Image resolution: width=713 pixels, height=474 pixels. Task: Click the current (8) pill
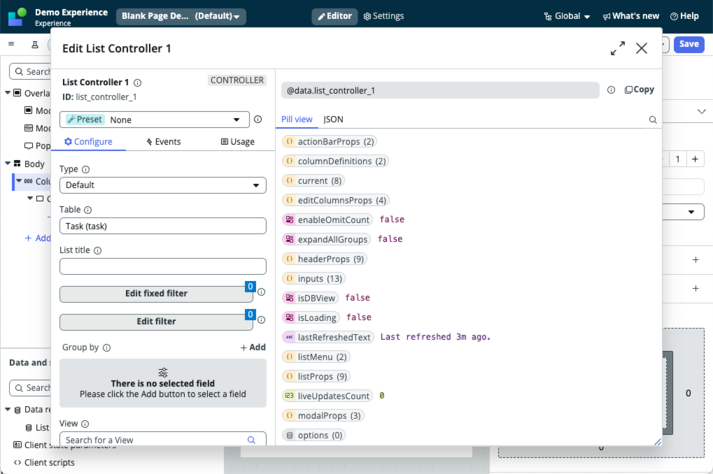[x=313, y=181]
